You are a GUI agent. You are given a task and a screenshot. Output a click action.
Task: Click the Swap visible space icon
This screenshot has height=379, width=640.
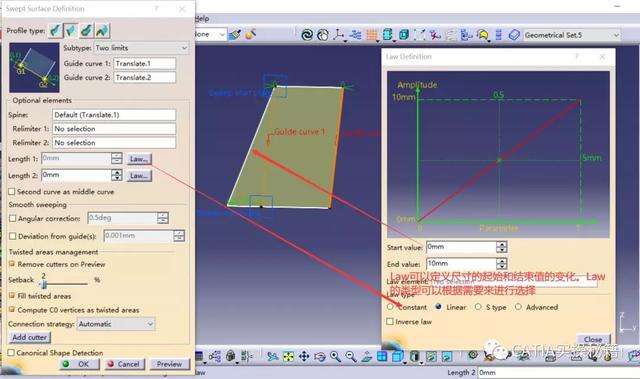coord(447,357)
